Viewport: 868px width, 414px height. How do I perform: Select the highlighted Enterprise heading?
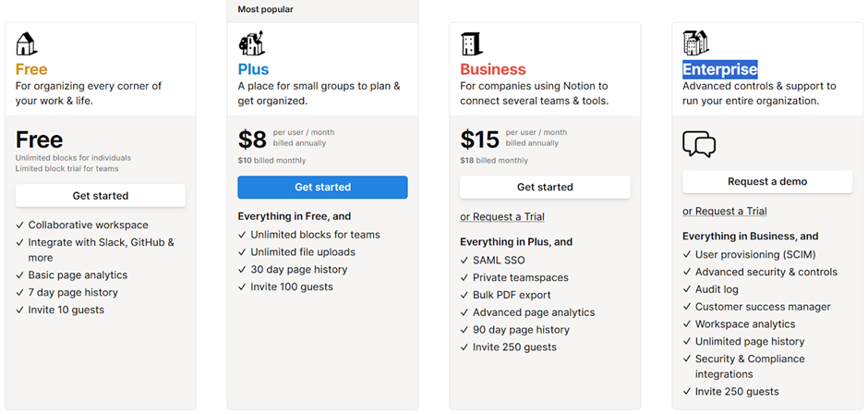click(x=719, y=69)
